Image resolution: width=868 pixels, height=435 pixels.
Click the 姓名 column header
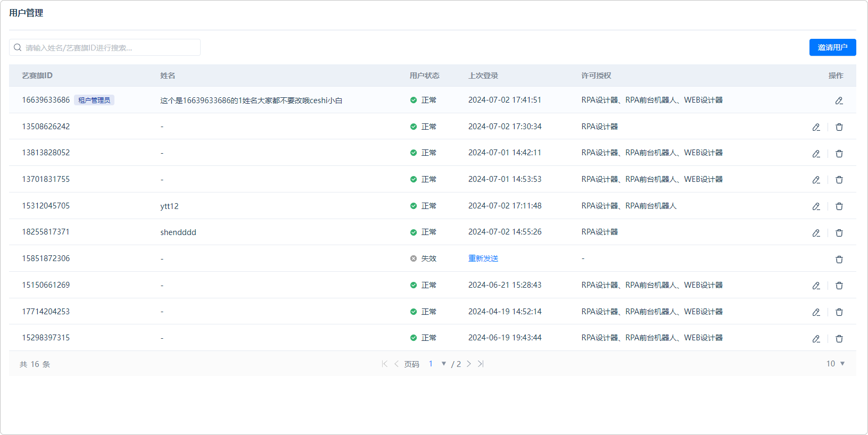(168, 76)
